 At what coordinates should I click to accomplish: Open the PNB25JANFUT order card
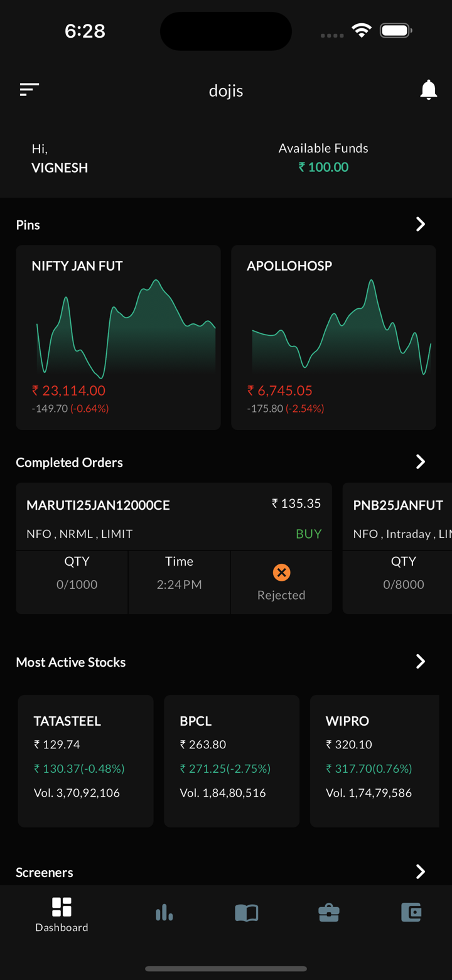[398, 547]
